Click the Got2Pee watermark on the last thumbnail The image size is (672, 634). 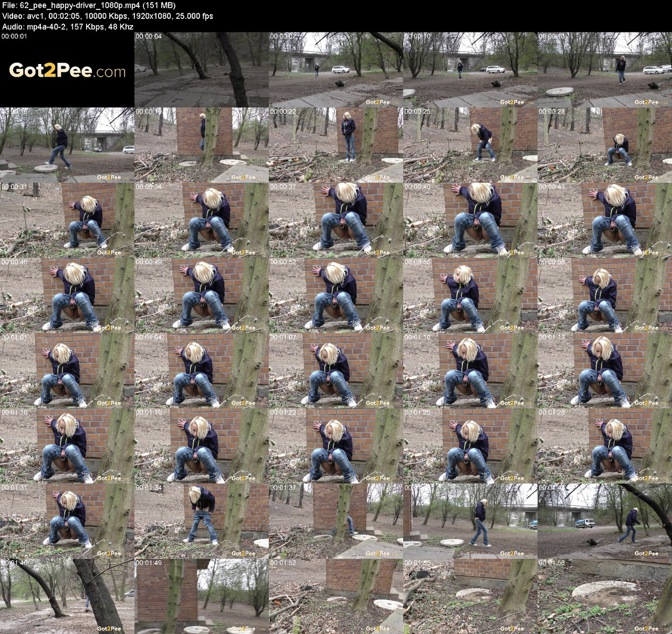648,628
